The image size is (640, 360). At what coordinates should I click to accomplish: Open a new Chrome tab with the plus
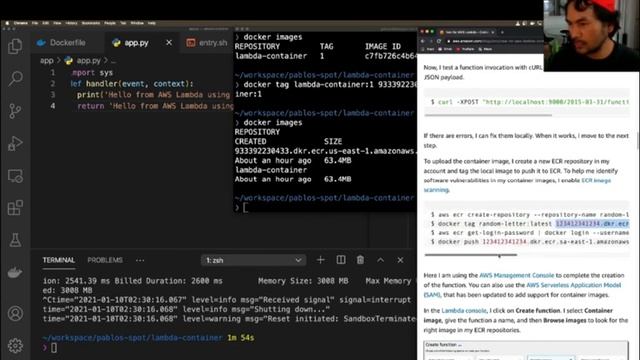point(502,32)
